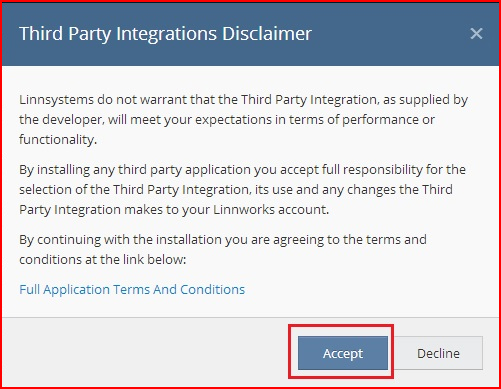Image resolution: width=501 pixels, height=389 pixels.
Task: Click the white X in the blue header
Action: click(x=476, y=33)
